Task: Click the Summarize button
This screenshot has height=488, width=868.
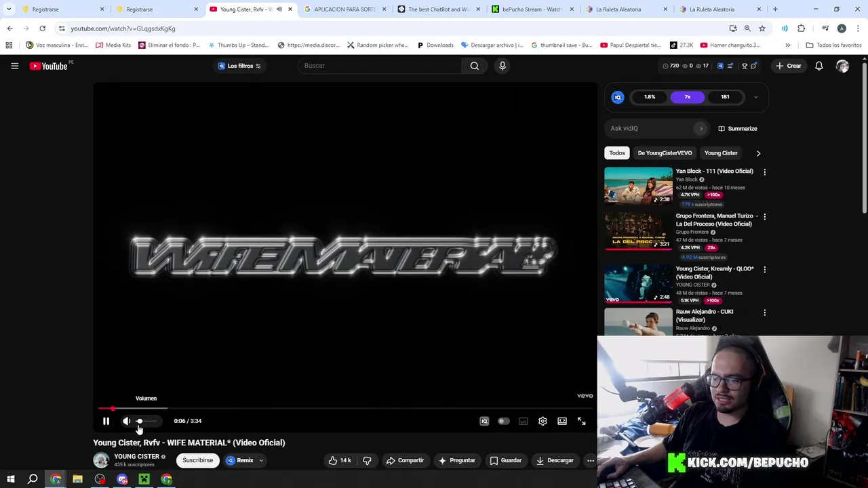Action: click(738, 128)
